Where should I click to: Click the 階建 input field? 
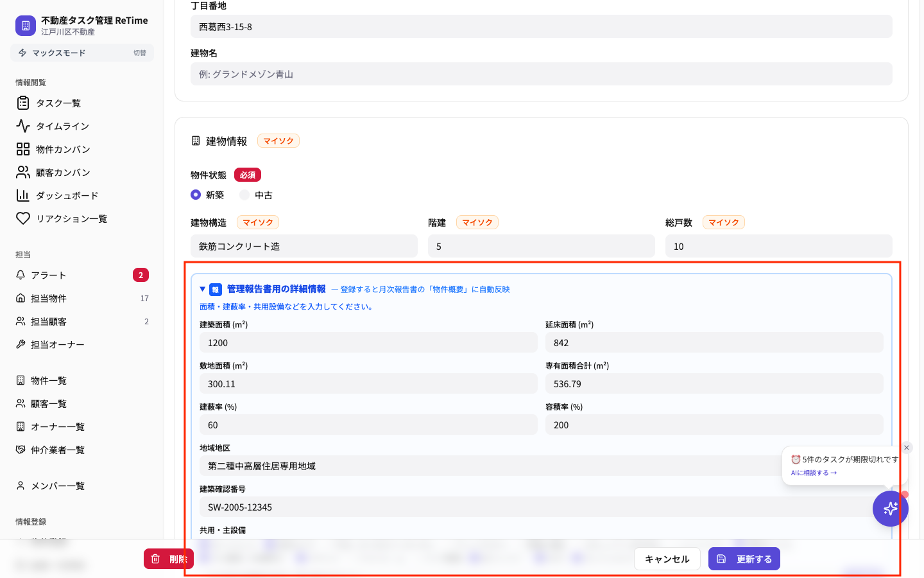pos(542,246)
